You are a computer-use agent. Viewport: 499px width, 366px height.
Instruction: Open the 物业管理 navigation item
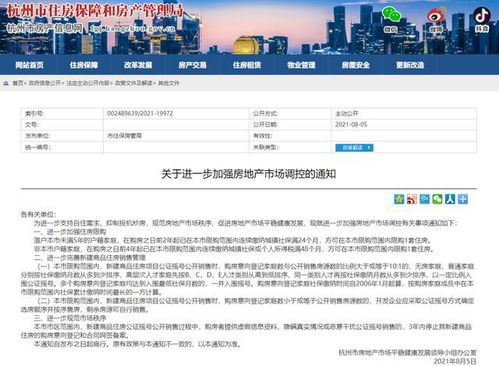(301, 65)
